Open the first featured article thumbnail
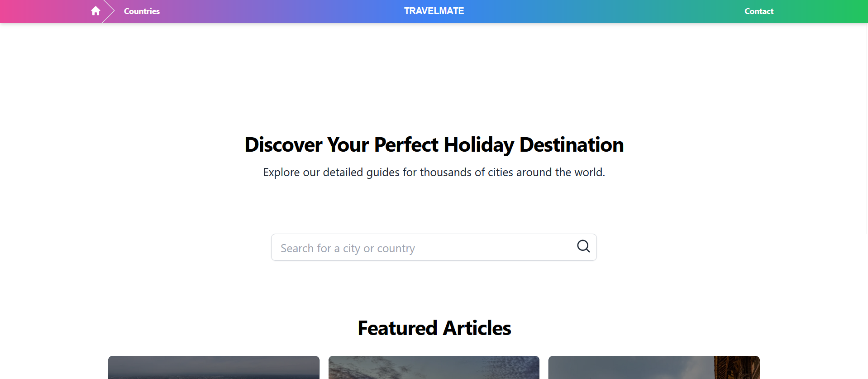Screen dimensions: 868x379 click(214, 368)
